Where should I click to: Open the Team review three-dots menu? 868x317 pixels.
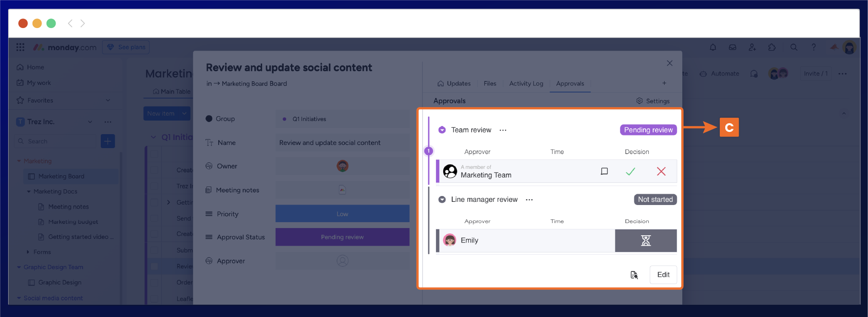point(503,130)
